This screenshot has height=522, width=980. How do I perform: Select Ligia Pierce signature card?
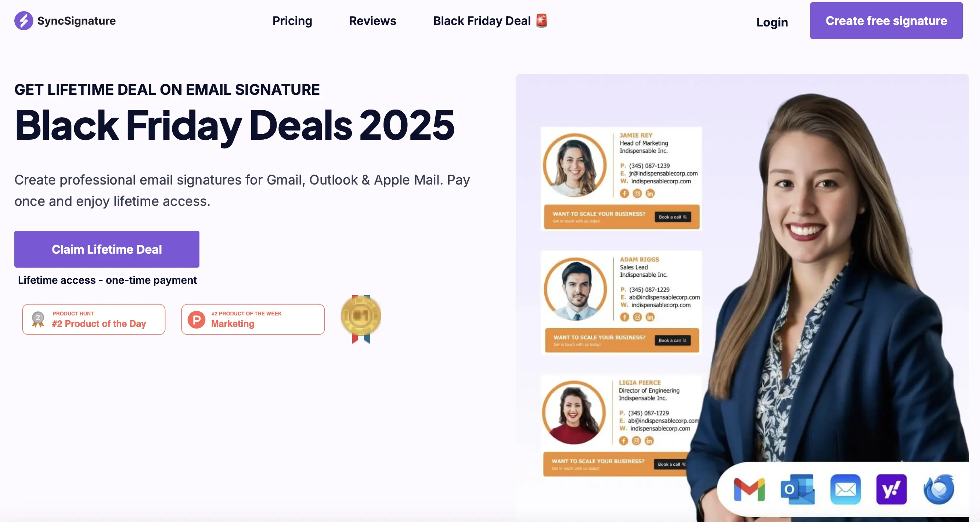[621, 426]
